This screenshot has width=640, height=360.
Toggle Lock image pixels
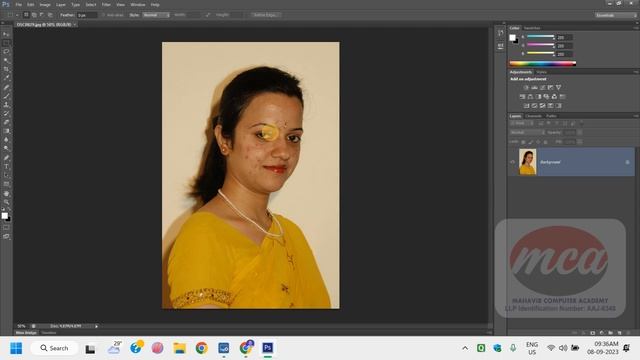pyautogui.click(x=531, y=142)
